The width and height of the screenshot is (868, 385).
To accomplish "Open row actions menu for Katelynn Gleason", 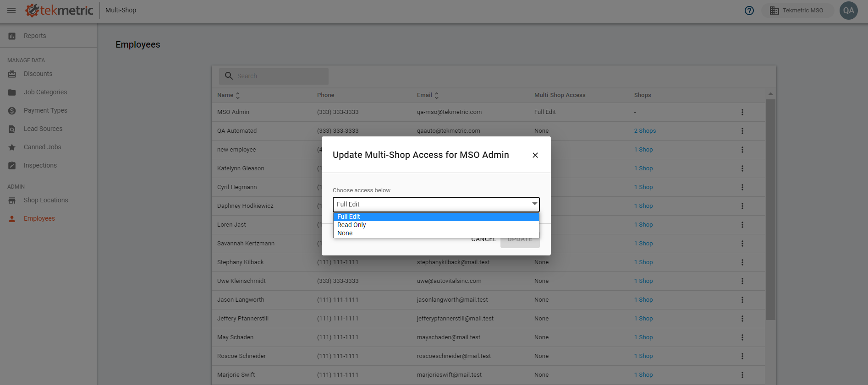I will 742,168.
